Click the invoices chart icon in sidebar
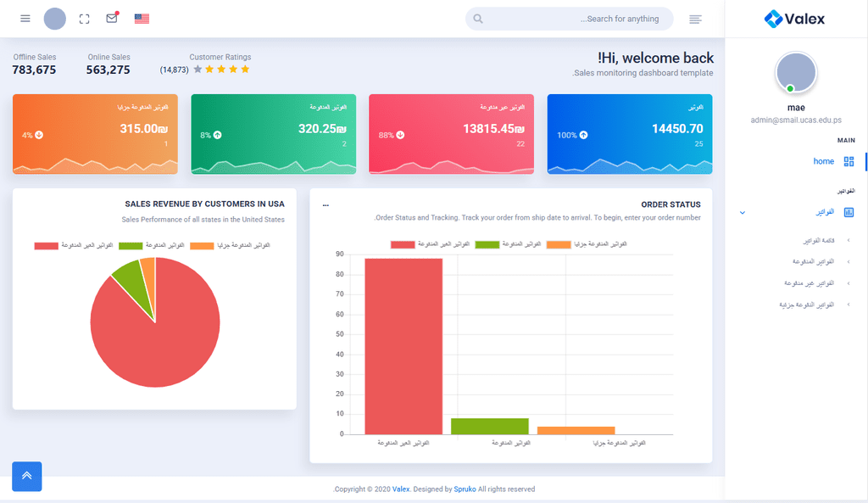 (x=849, y=212)
